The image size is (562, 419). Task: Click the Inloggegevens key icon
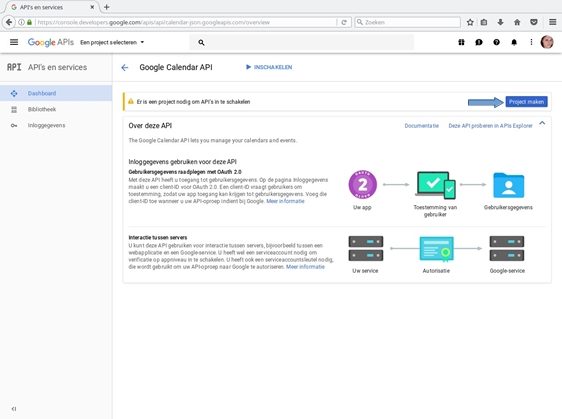click(x=14, y=125)
